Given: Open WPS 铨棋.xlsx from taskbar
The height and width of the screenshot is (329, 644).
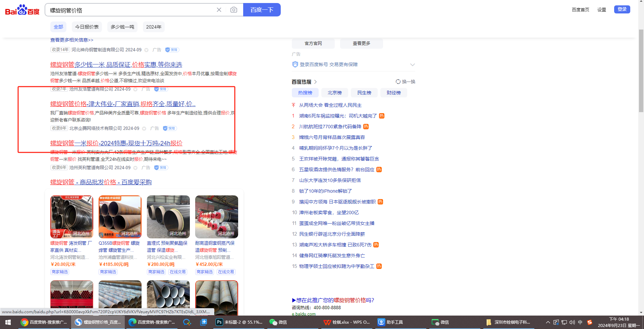Looking at the screenshot, I should point(346,322).
